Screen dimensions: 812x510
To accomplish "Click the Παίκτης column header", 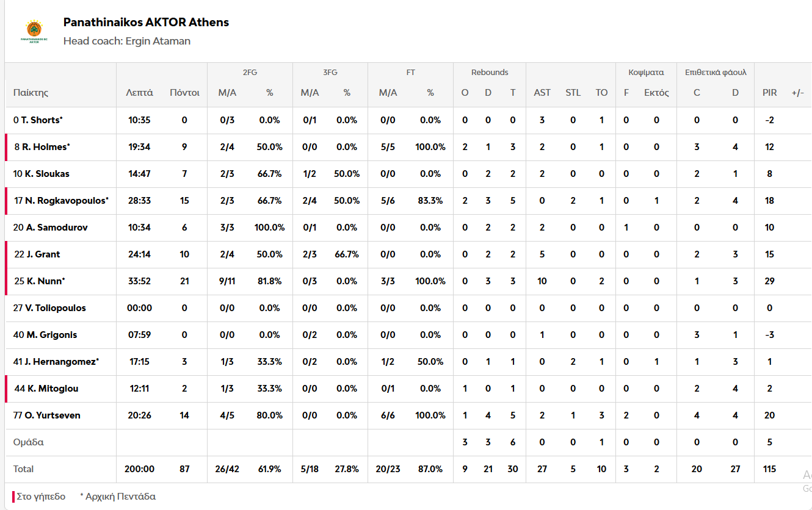I will tap(31, 93).
